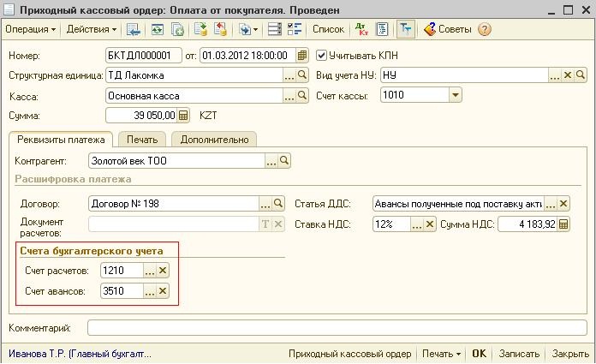Image resolution: width=596 pixels, height=364 pixels.
Task: Open the Печать dropdown in bottom bar
Action: coord(442,354)
